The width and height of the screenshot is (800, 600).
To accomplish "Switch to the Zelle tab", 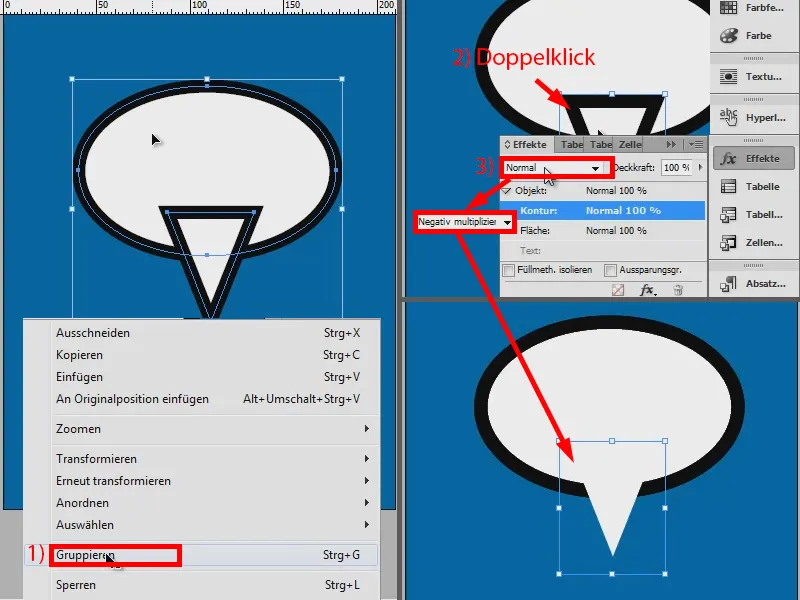I will pos(630,145).
